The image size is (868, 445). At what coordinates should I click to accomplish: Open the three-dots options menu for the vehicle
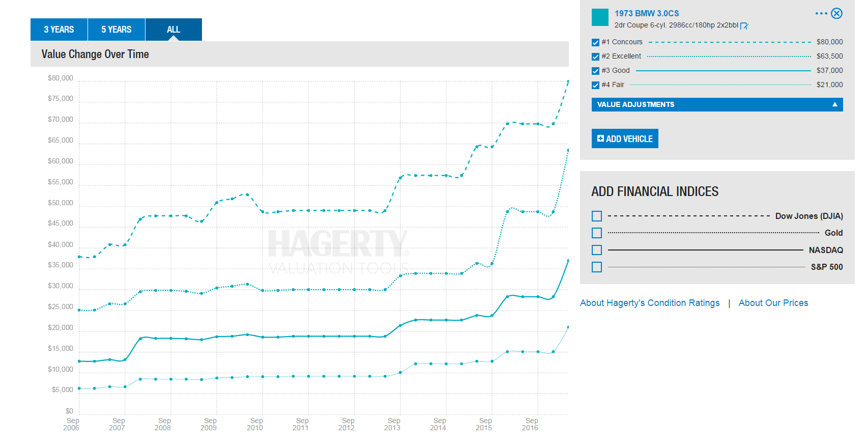(x=821, y=14)
